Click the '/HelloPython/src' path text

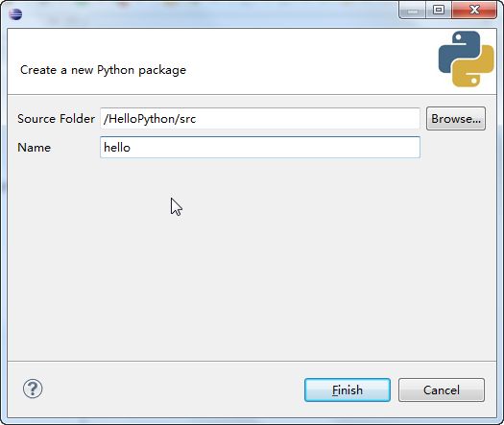[x=150, y=119]
